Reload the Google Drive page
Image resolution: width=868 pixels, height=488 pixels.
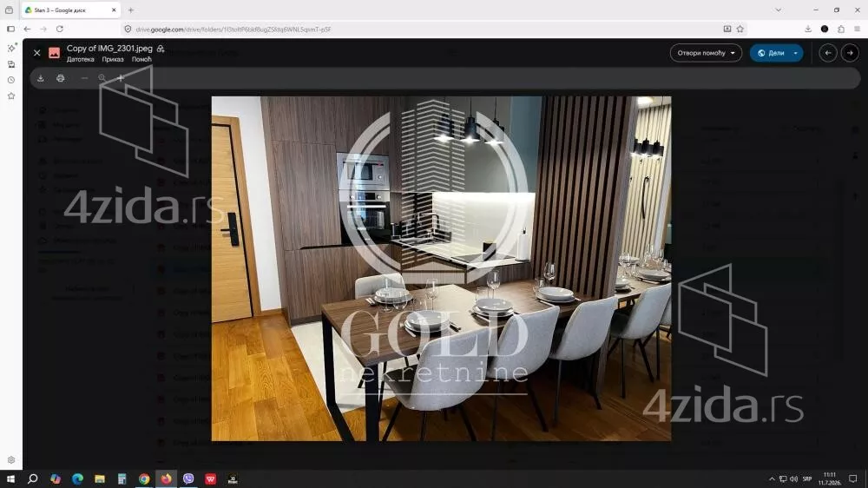(x=60, y=29)
